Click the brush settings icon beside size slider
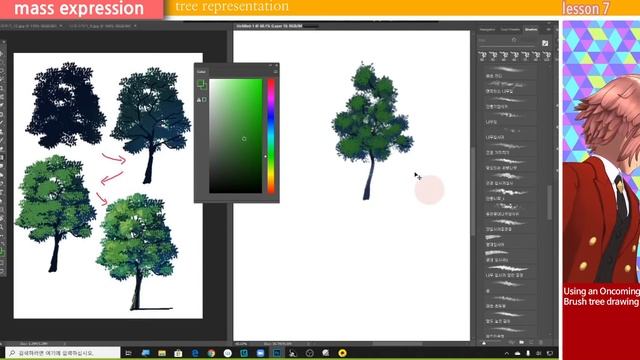 [545, 43]
